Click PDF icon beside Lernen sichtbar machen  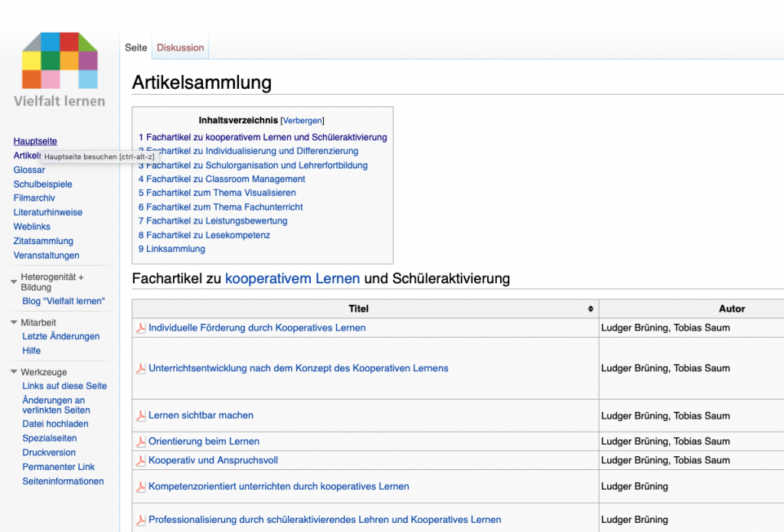(x=141, y=416)
